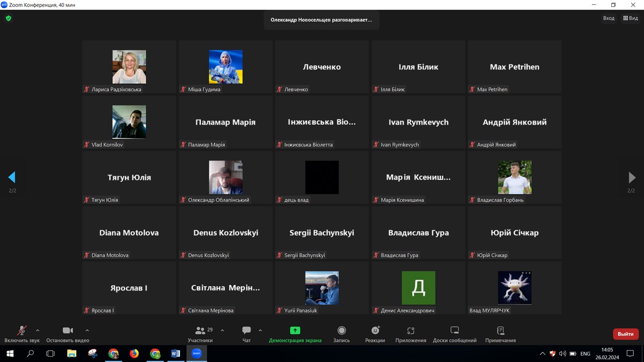Open Reactions (Реакции) emoji menu
This screenshot has width=644, height=362.
375,331
